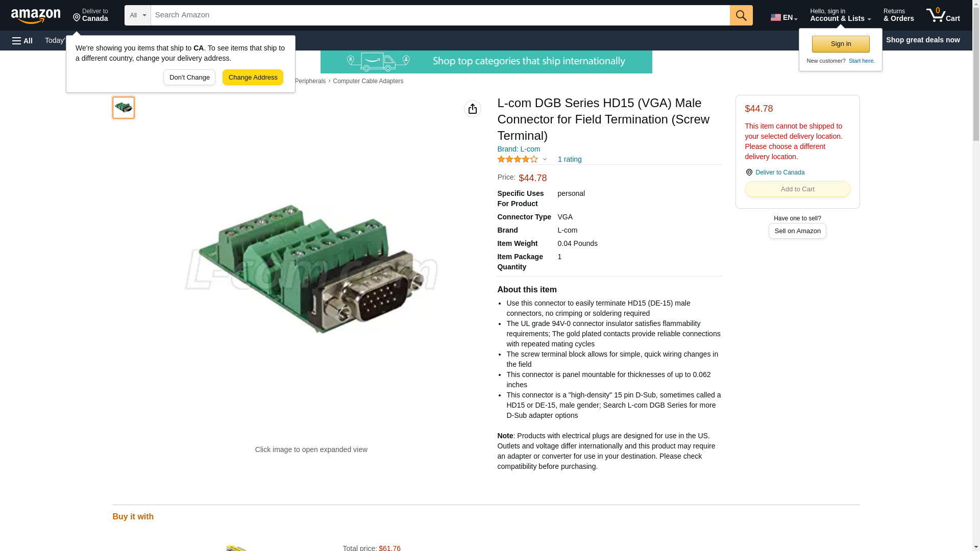This screenshot has height=551, width=980.
Task: Expand the Account & Lists menu
Action: tap(840, 15)
